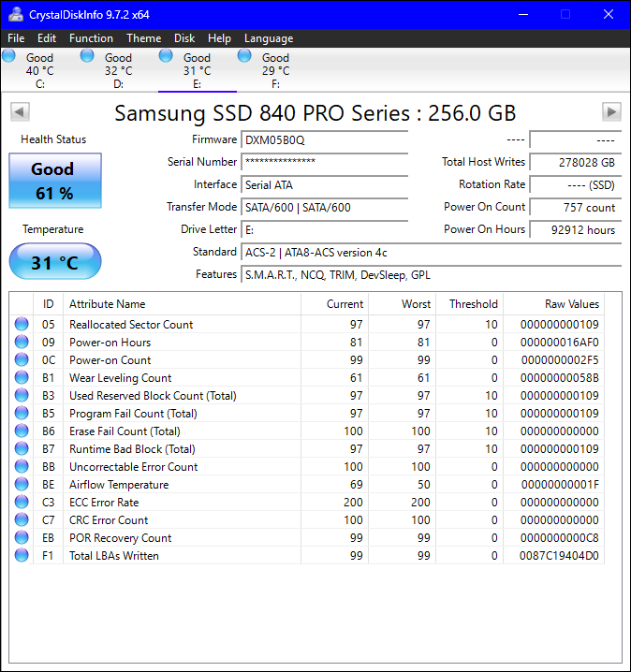Click Total Host Writes value 278028 GB
Viewport: 631px width, 672px height.
pos(575,163)
